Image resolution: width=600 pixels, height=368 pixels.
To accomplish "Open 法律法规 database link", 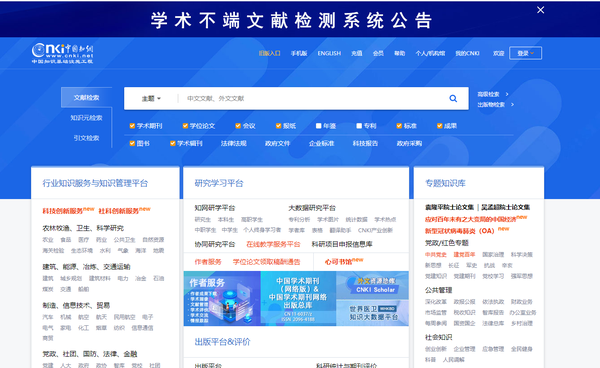I will point(233,143).
